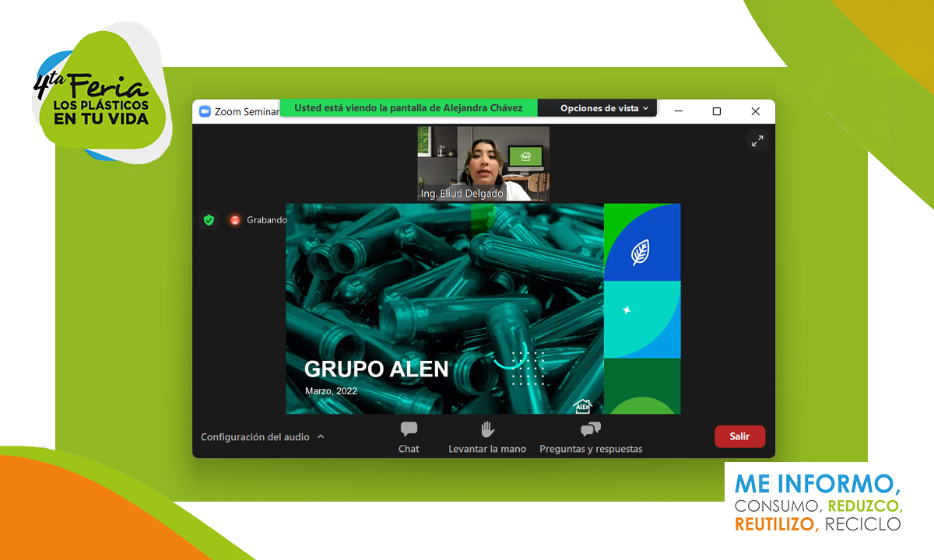
Task: Raise your hand with Levantar la mano
Action: coord(487,438)
